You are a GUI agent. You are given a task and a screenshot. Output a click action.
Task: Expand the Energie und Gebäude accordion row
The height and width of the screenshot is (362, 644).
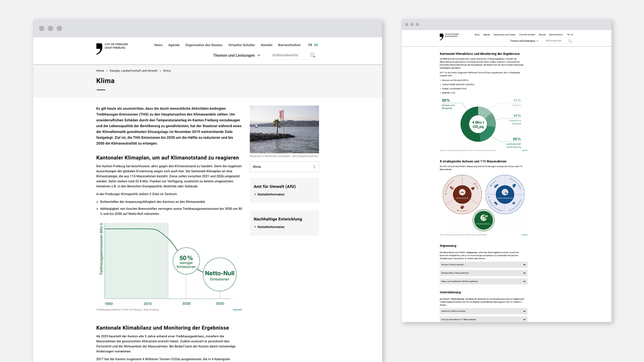(x=484, y=320)
